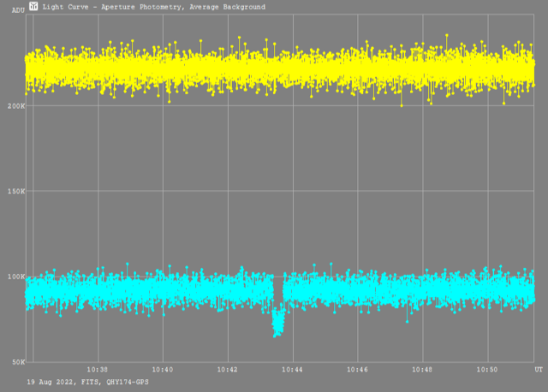The height and width of the screenshot is (392, 548).
Task: Click the 100K axis value
Action: [x=16, y=276]
